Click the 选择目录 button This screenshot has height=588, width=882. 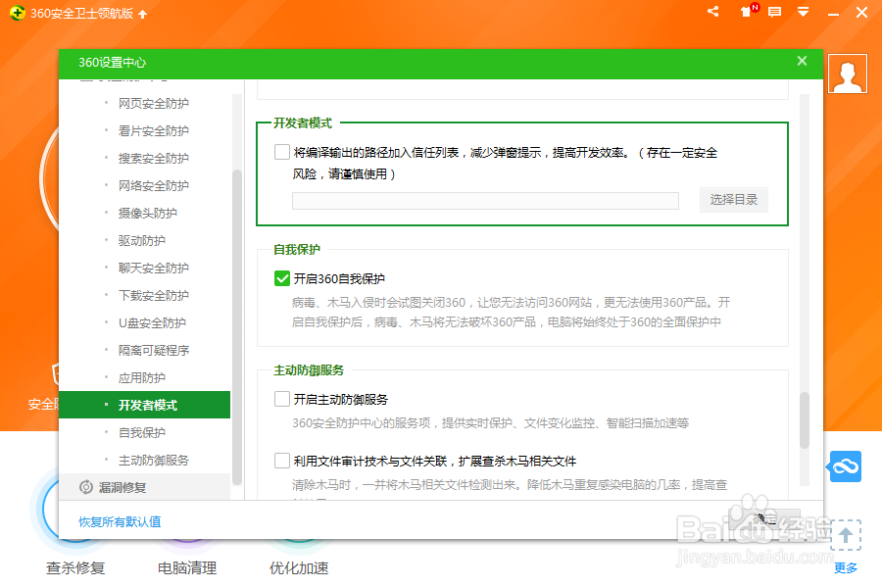click(x=733, y=200)
